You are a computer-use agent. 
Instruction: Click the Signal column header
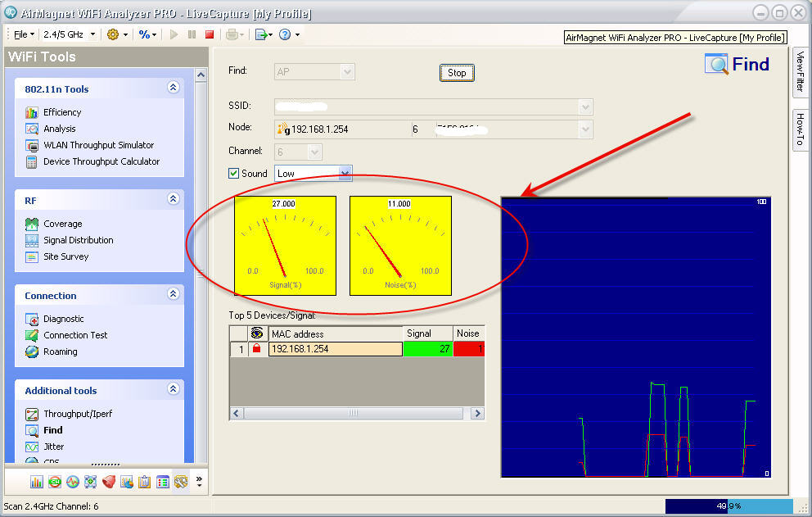(x=428, y=333)
